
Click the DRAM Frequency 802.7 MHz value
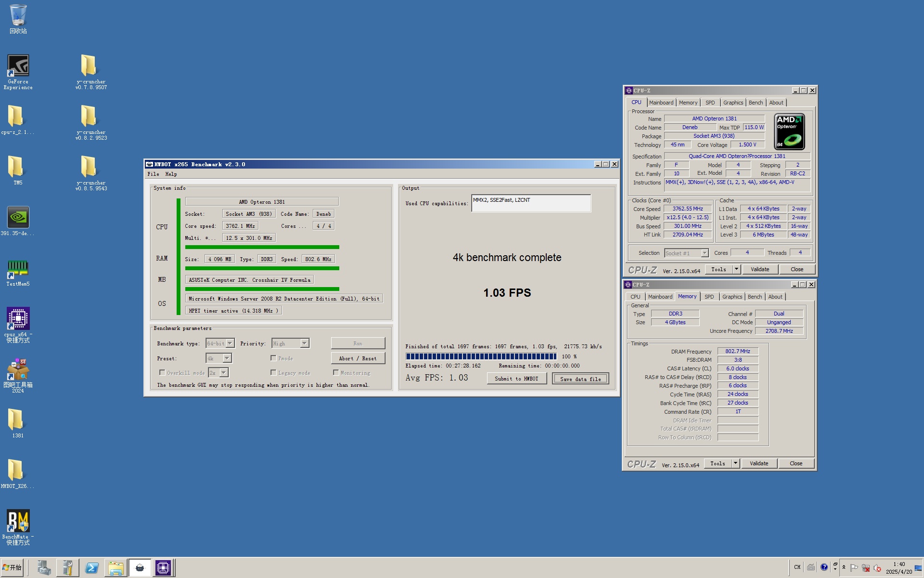click(738, 351)
